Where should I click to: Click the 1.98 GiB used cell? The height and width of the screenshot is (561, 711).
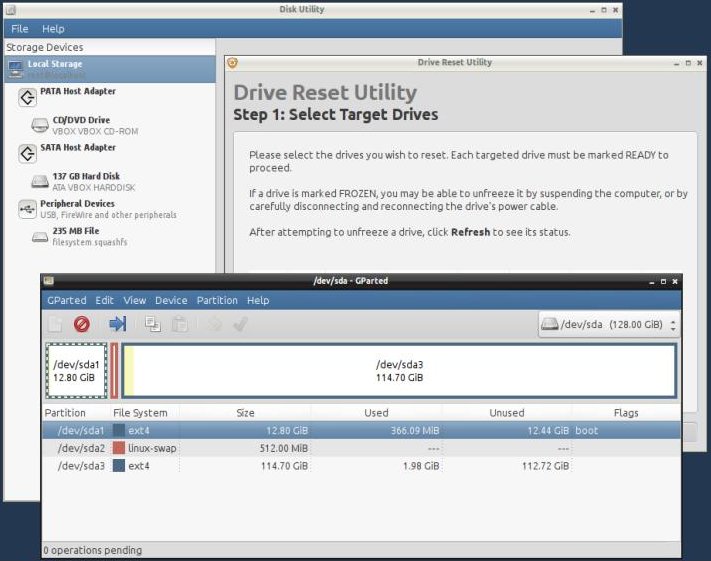(421, 466)
